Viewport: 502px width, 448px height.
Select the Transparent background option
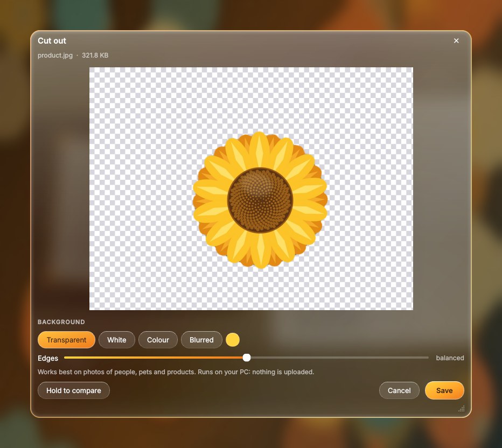(x=66, y=340)
